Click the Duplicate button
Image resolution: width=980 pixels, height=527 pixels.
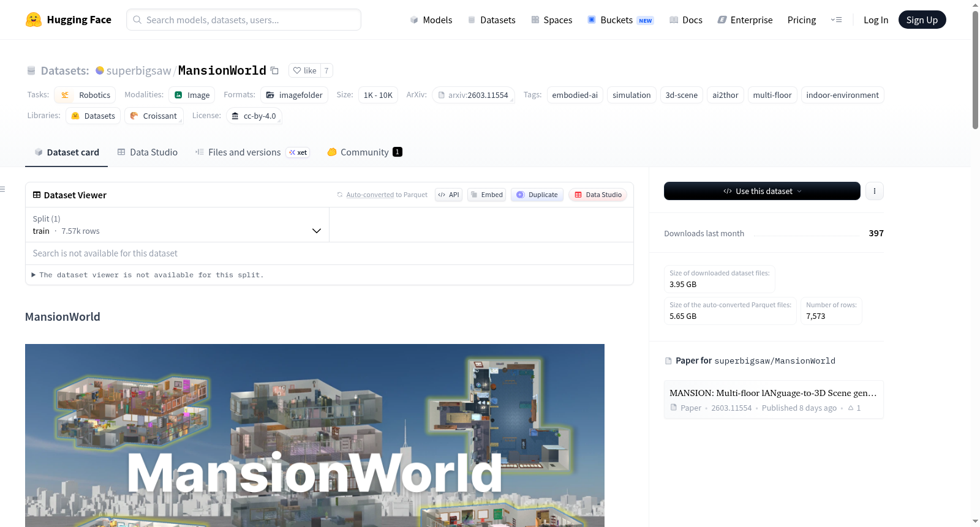(x=537, y=195)
